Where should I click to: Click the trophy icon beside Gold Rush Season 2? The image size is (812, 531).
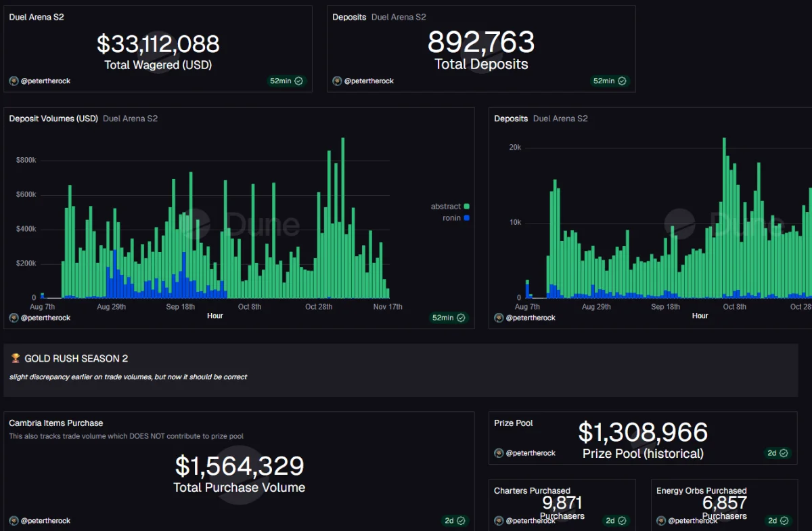[x=16, y=358]
